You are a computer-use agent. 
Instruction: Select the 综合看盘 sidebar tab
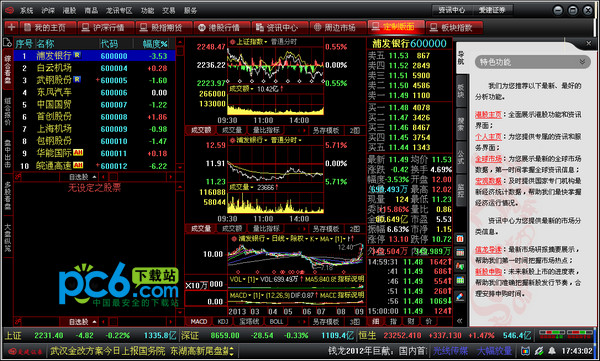(8, 70)
